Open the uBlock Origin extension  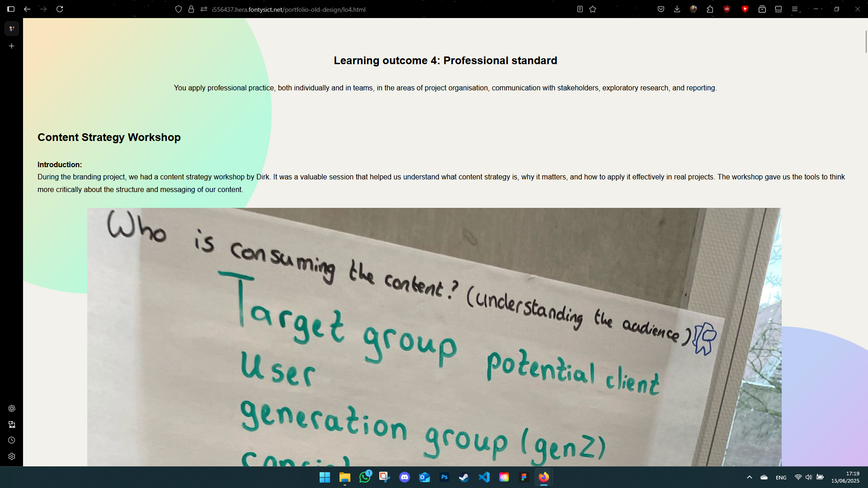pos(727,9)
